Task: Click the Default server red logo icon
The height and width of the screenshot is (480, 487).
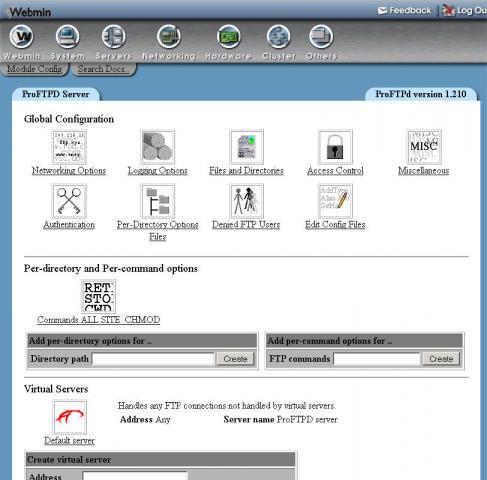Action: tap(69, 417)
